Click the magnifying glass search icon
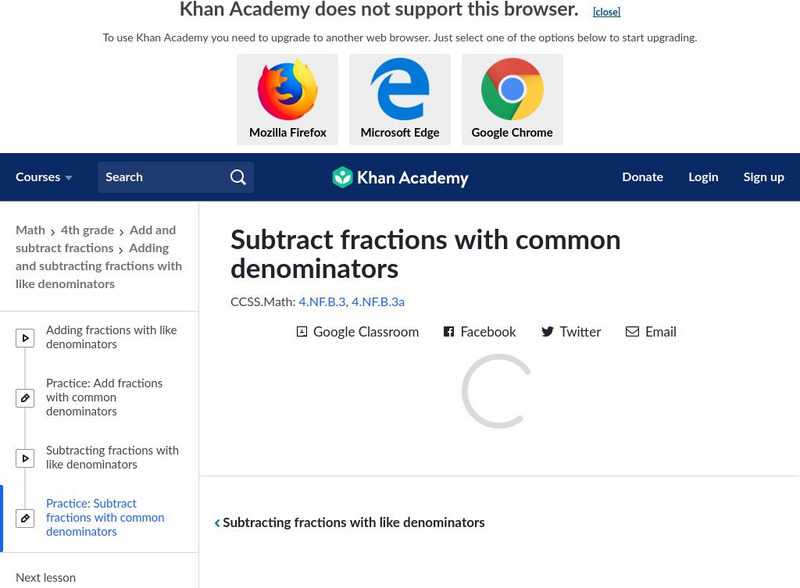Viewport: 800px width, 588px height. coord(238,177)
